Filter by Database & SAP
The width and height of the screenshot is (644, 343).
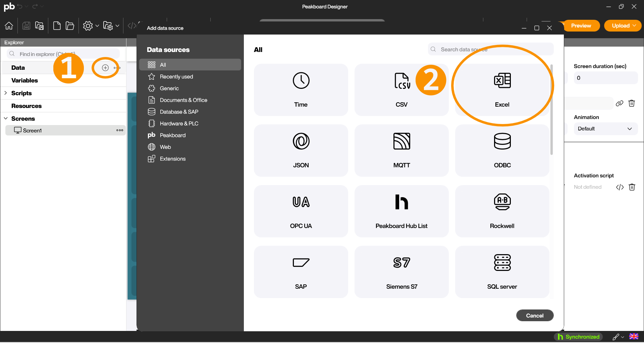click(x=190, y=112)
